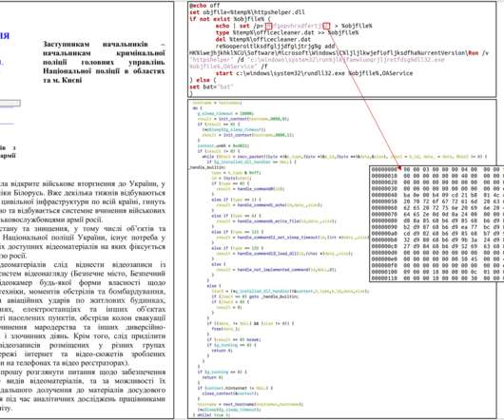Screen dimensions: 504x420
Task: Click 'set objfile=%temp%\httpshelper.dll' line
Action: click(247, 12)
